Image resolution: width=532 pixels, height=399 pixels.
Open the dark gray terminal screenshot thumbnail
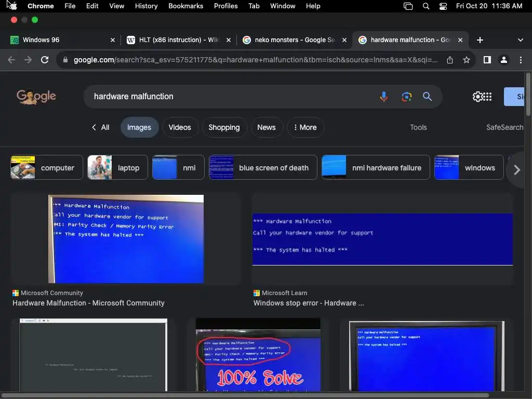94,355
